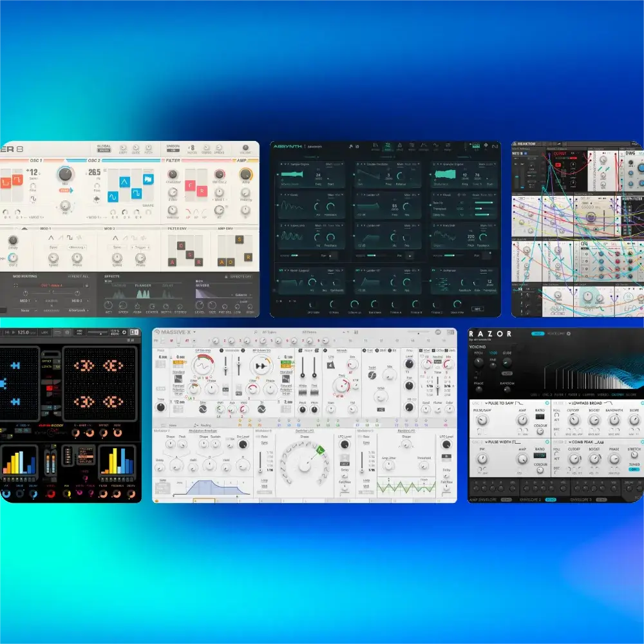The height and width of the screenshot is (644, 644).
Task: Click the Massive X LP4 filter type icon
Action: tap(331, 365)
